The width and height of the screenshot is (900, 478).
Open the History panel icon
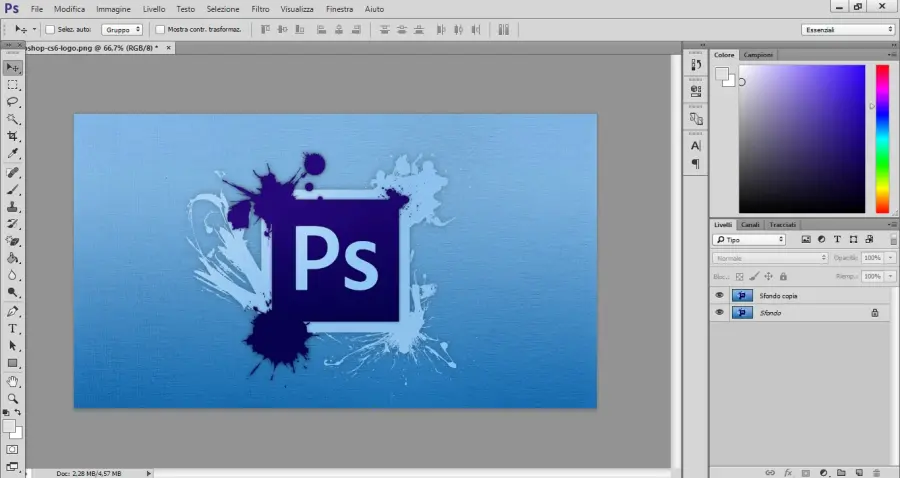tap(696, 65)
